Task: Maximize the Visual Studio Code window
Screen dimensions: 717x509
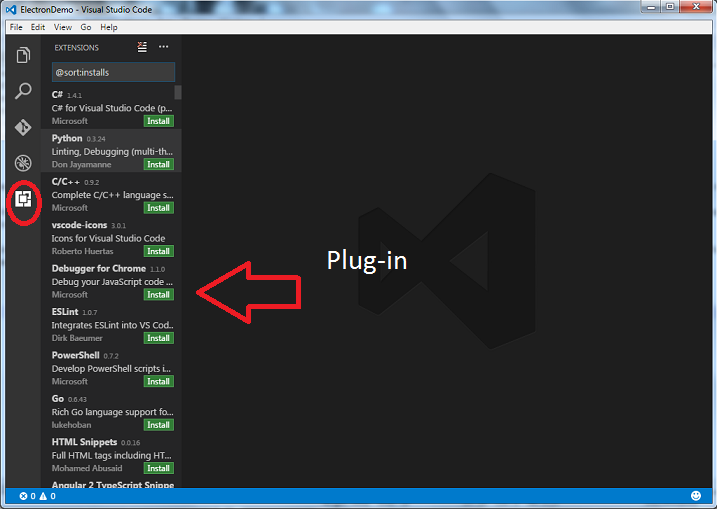Action: tap(670, 7)
